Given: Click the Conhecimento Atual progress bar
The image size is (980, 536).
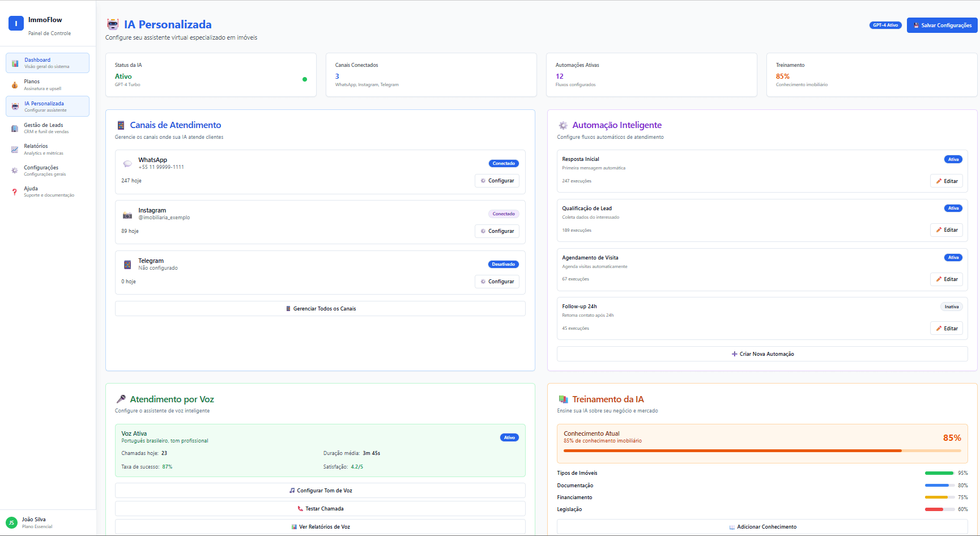Looking at the screenshot, I should pyautogui.click(x=762, y=450).
